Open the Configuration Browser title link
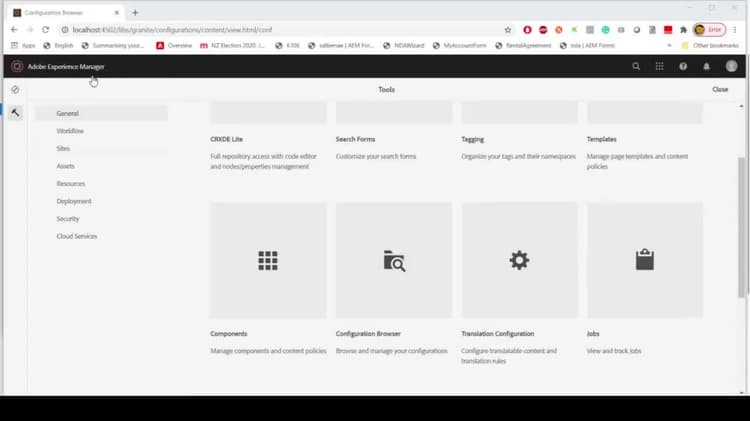The height and width of the screenshot is (421, 750). point(368,334)
